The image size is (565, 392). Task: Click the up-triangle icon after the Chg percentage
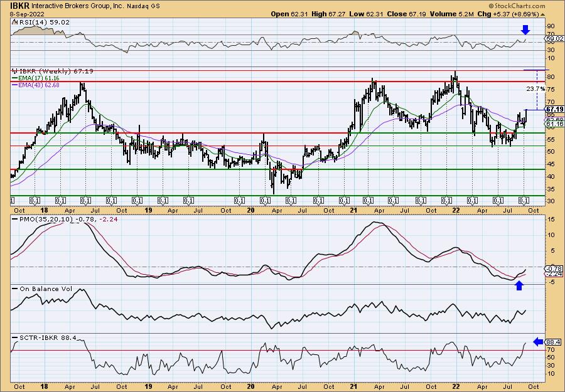click(542, 14)
